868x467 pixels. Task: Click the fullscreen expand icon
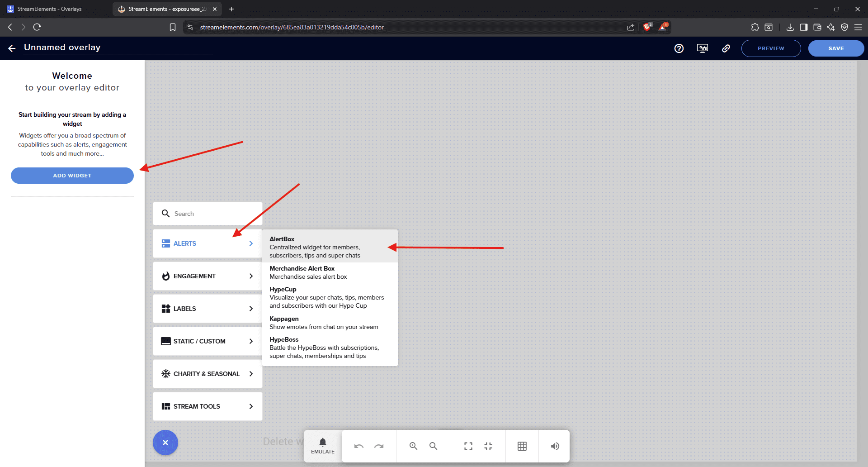[468, 446]
